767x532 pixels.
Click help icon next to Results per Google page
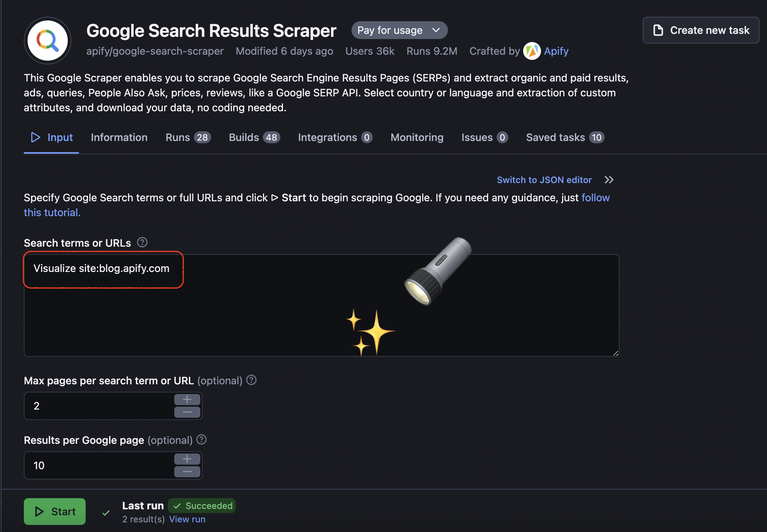[201, 440]
